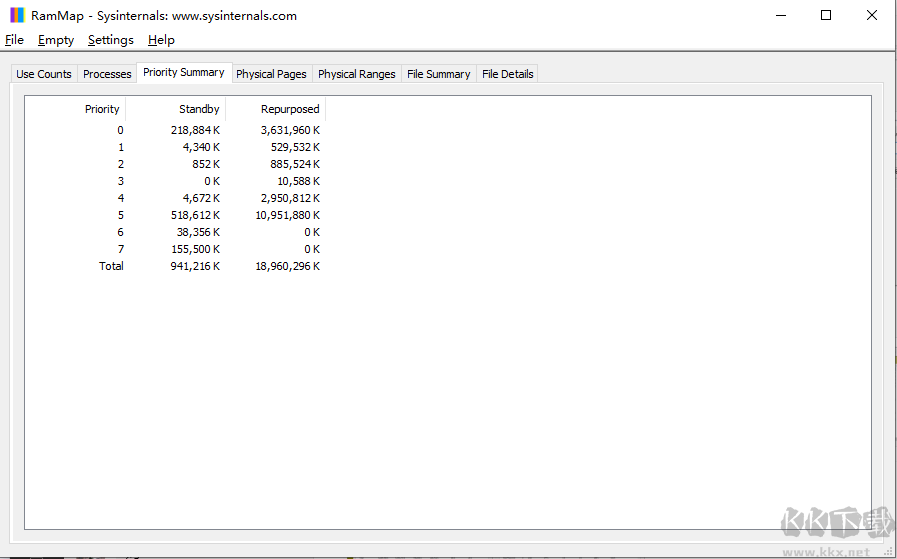
Task: Select standby value 155,500 K
Action: 195,249
